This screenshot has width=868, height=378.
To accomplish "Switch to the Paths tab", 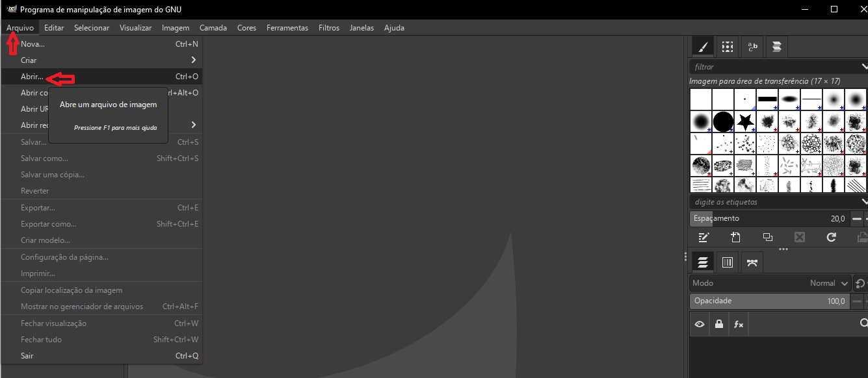I will click(x=752, y=262).
